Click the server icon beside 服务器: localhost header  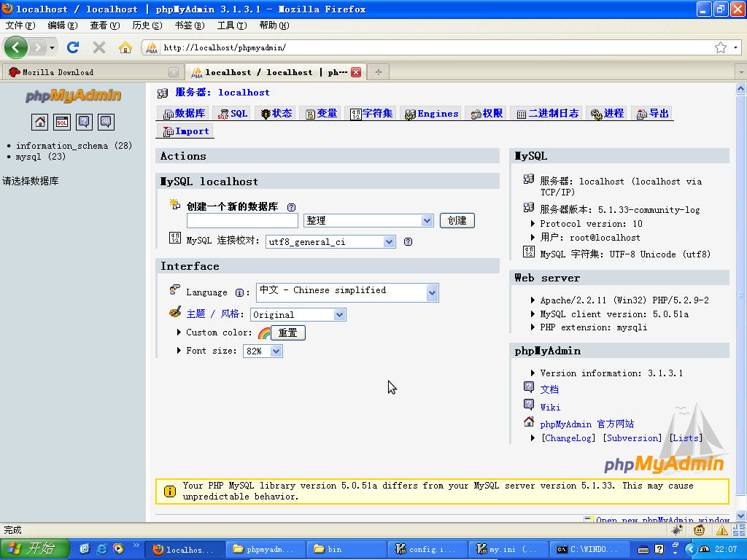pyautogui.click(x=163, y=93)
